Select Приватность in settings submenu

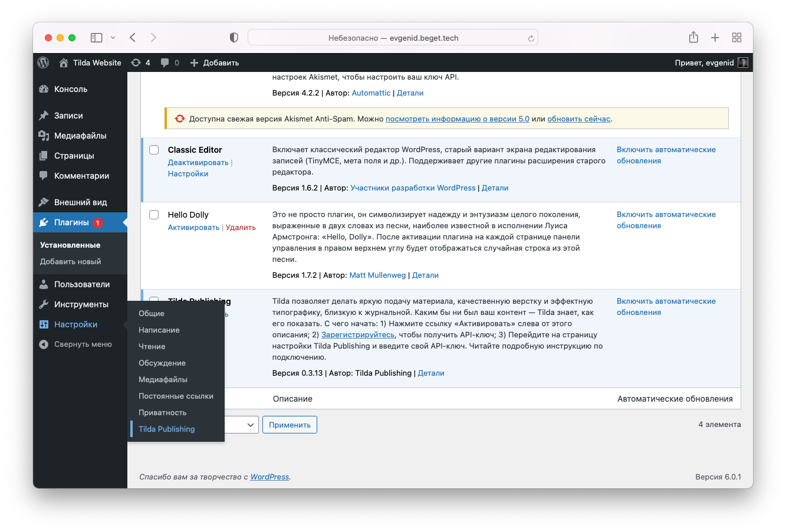[163, 412]
